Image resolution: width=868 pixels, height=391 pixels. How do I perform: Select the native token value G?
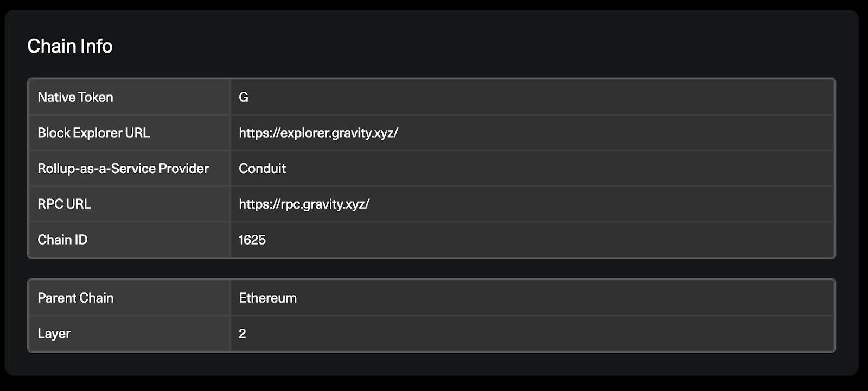pos(244,97)
